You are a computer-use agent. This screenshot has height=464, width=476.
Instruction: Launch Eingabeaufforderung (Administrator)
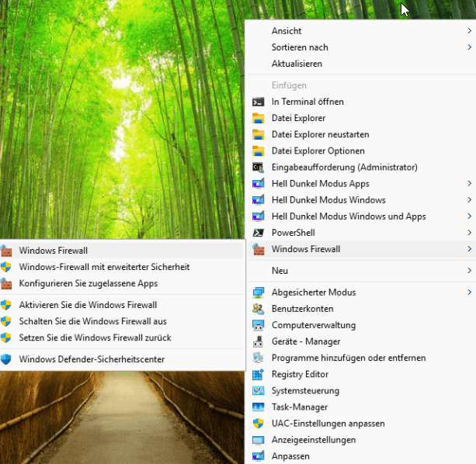click(x=362, y=168)
